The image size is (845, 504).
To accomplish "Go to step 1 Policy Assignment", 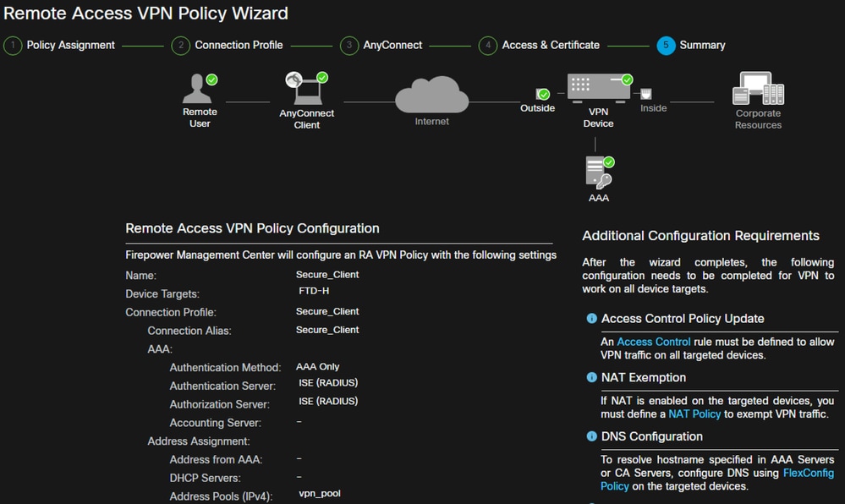I will (x=59, y=46).
